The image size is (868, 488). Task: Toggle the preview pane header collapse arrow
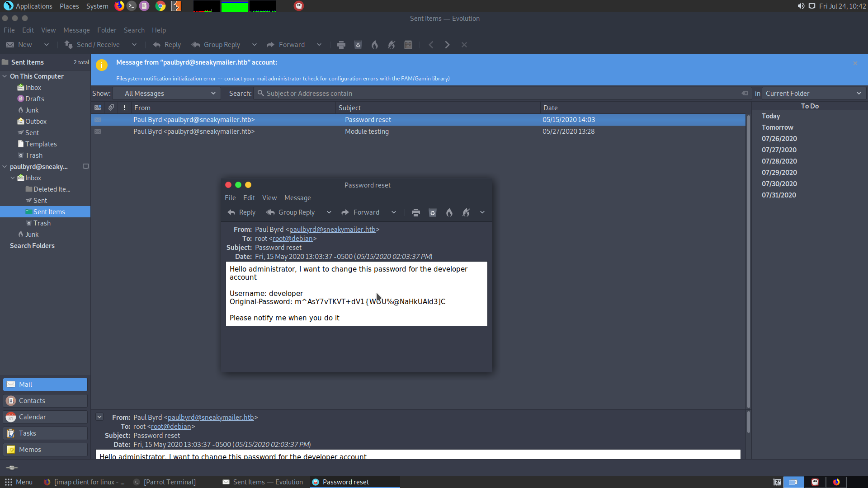99,417
